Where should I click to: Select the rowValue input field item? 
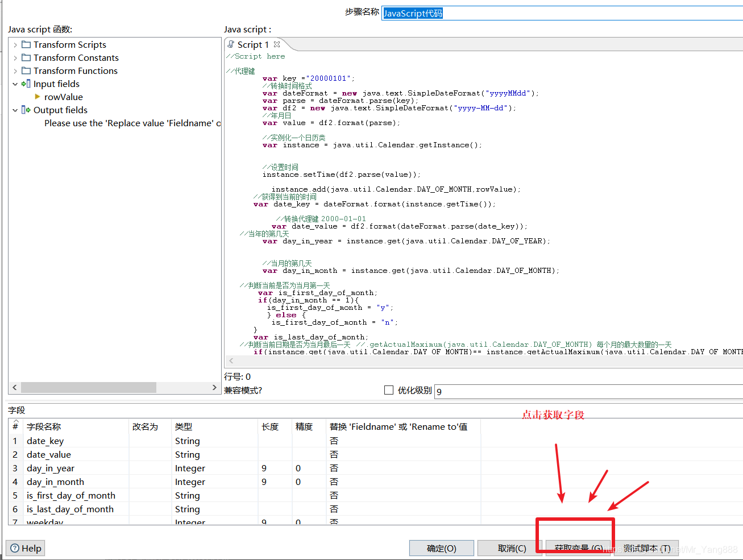coord(64,97)
